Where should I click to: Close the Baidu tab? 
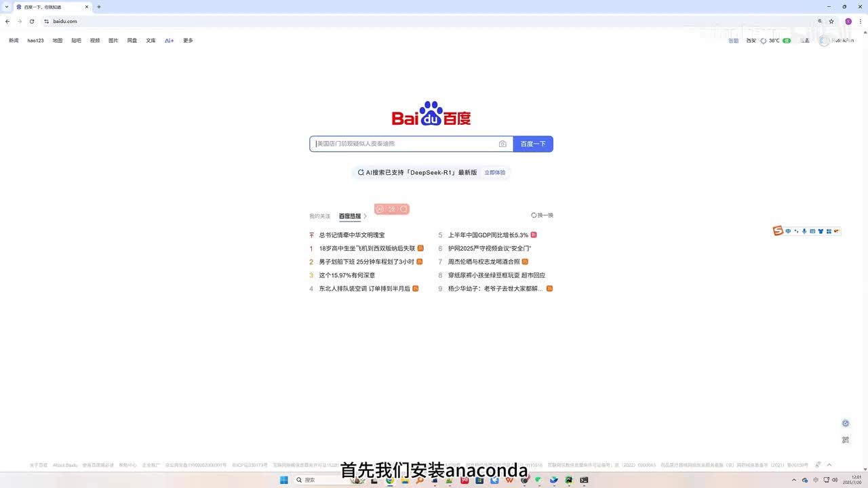[87, 7]
